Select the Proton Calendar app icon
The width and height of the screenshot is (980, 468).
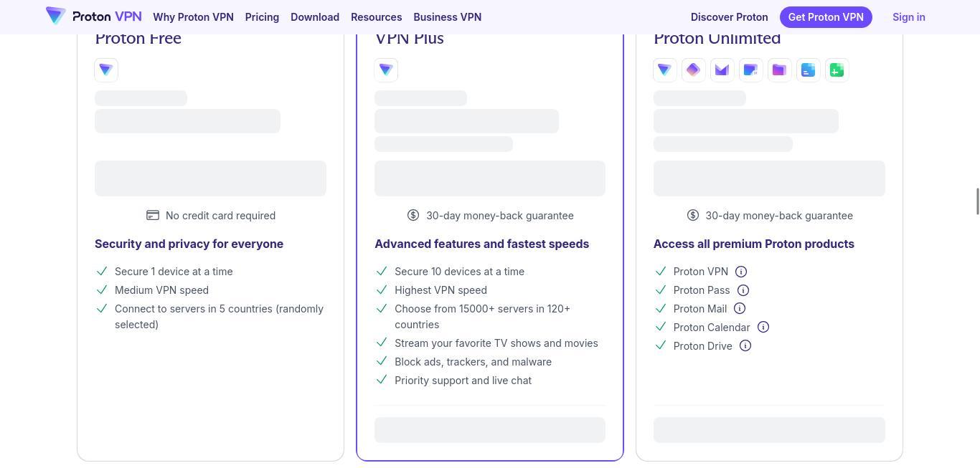coord(750,70)
